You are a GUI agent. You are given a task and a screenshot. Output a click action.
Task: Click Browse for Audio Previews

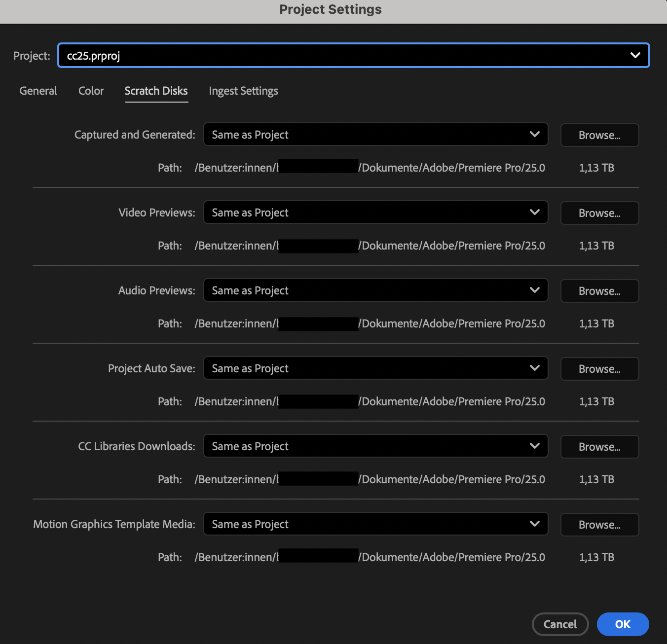tap(599, 291)
